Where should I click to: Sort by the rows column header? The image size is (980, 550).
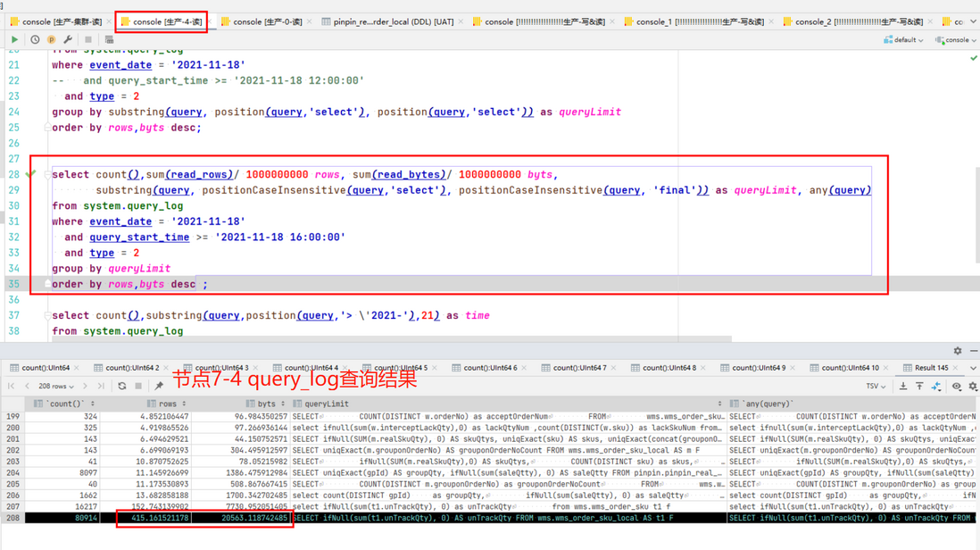click(167, 404)
